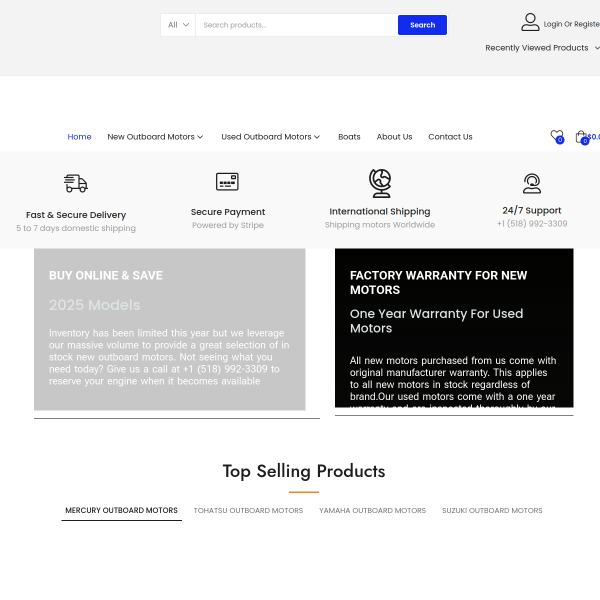Open the All category dropdown

[x=178, y=25]
